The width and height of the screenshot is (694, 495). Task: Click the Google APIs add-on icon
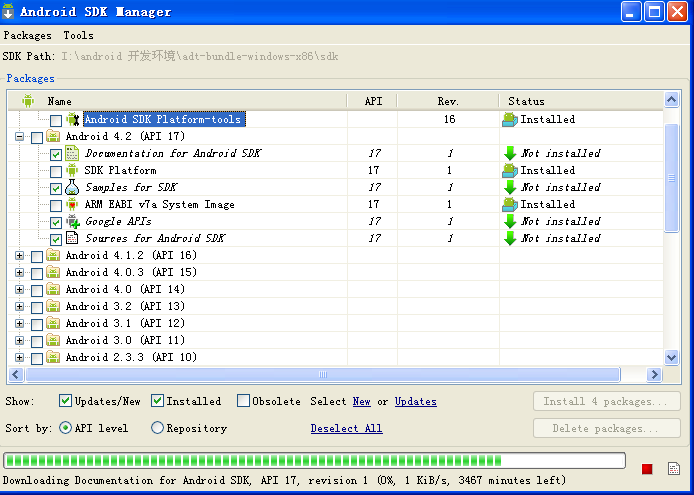(x=72, y=221)
